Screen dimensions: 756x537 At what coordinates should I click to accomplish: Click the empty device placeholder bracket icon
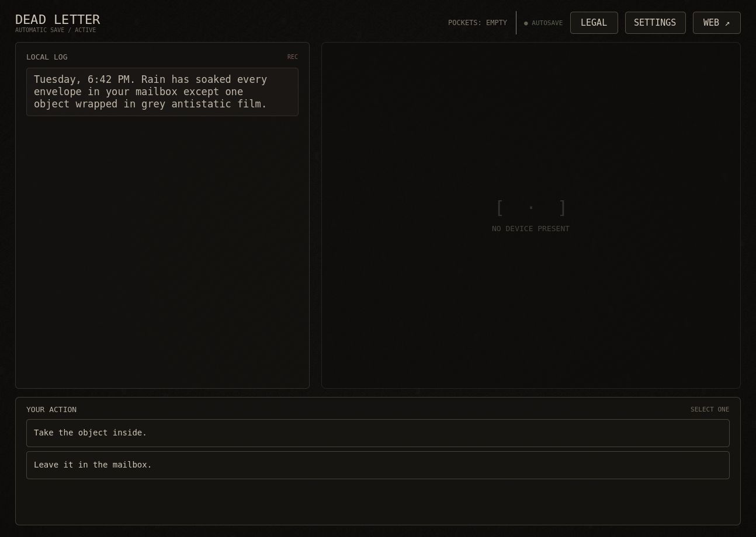tap(530, 208)
